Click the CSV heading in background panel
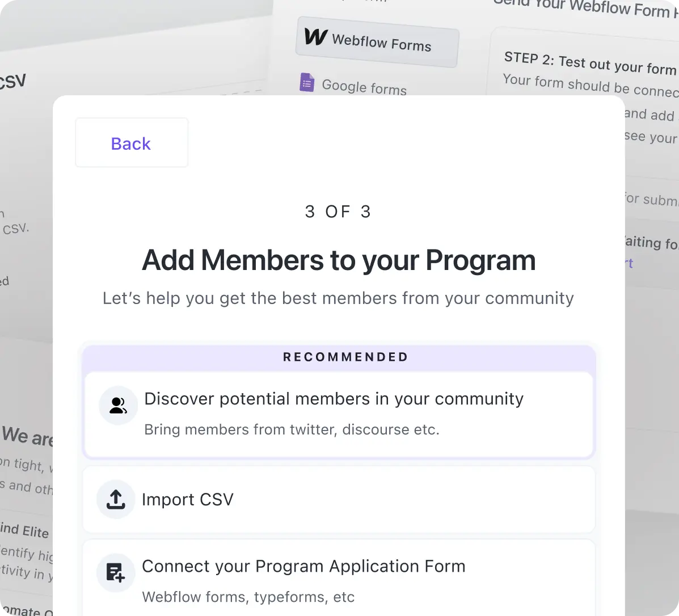 (x=12, y=81)
